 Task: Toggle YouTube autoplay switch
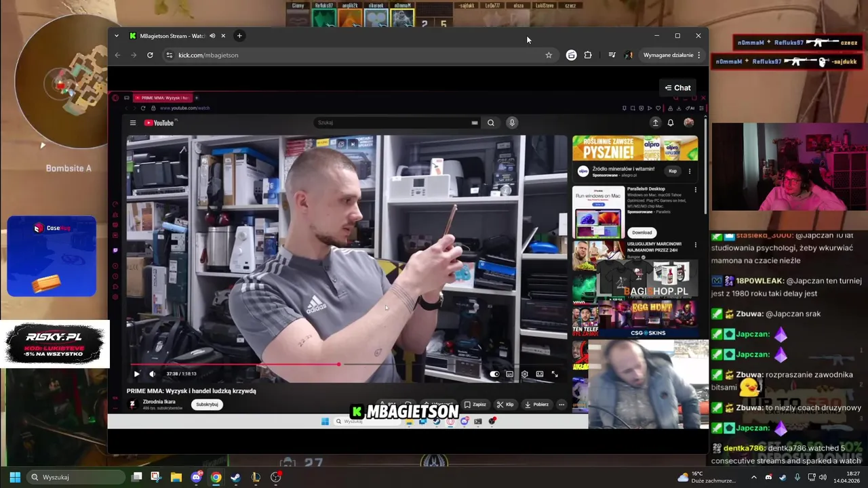tap(494, 374)
